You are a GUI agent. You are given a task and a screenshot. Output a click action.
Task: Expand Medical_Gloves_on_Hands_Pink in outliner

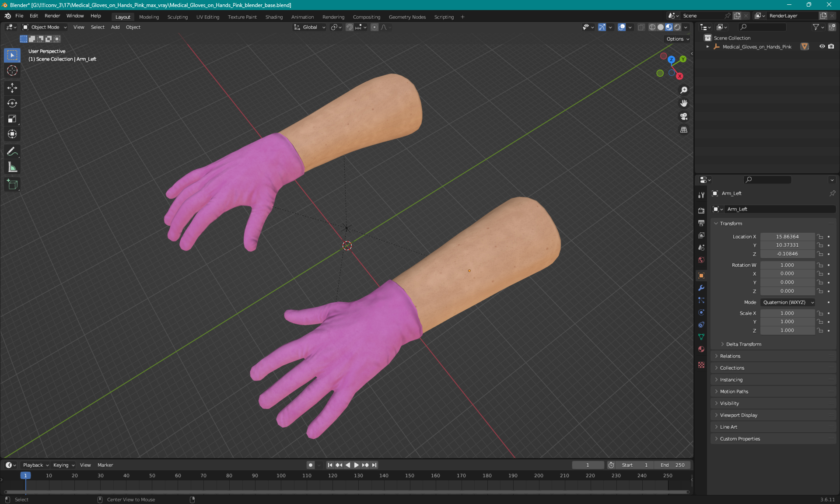(707, 46)
